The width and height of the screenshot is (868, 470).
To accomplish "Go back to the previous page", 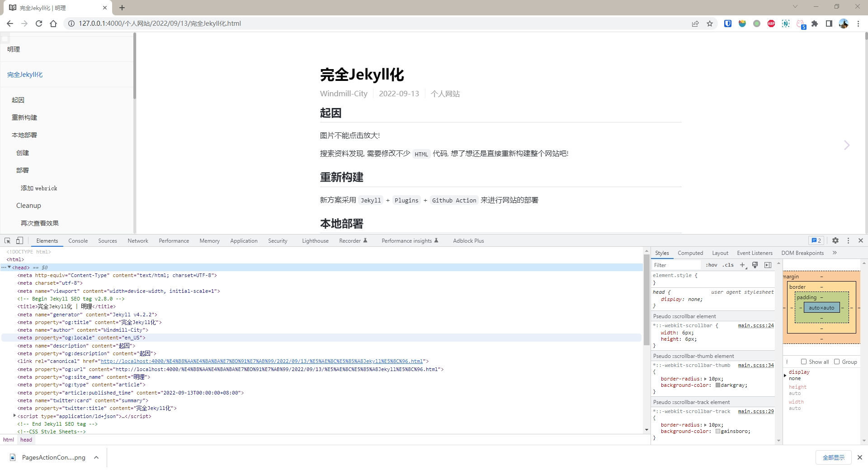I will click(10, 23).
